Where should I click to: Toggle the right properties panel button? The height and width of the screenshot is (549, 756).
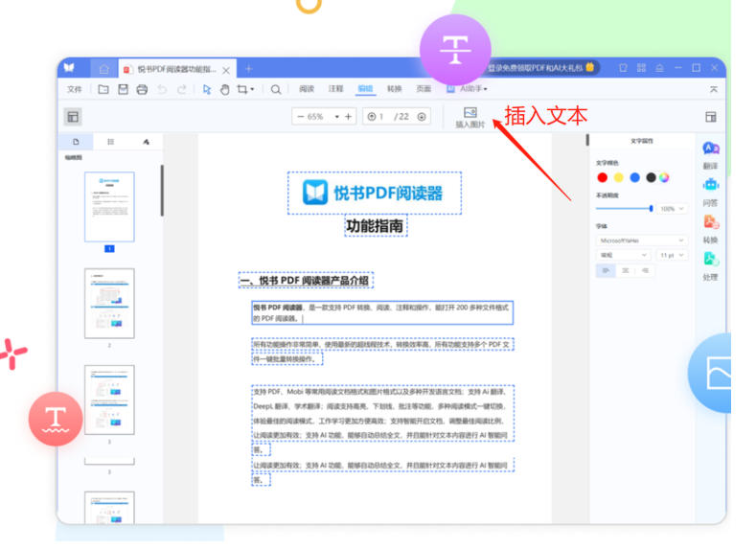click(711, 117)
